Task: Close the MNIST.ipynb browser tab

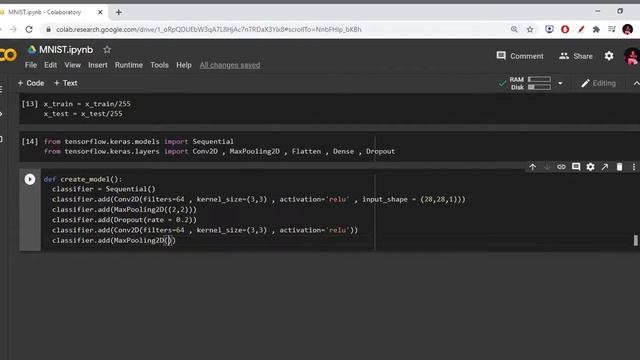Action: (100, 12)
